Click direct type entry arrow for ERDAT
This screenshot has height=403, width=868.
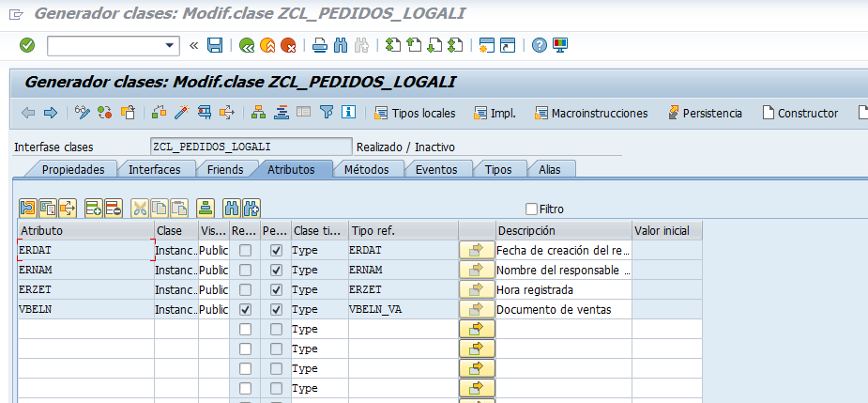(477, 251)
